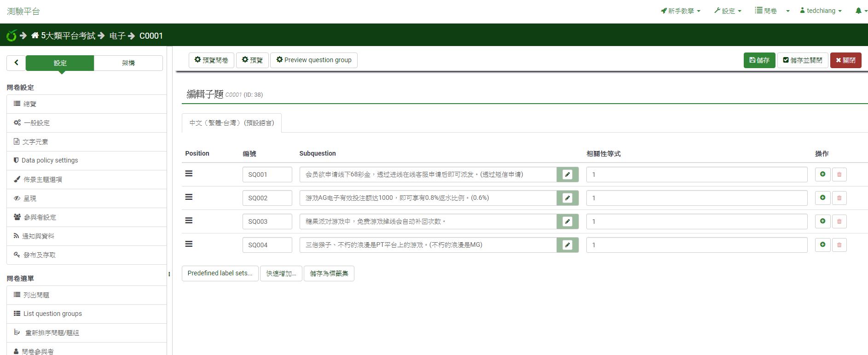The height and width of the screenshot is (355, 868).
Task: Add a subquestion after SQ003 with plus icon
Action: point(822,221)
